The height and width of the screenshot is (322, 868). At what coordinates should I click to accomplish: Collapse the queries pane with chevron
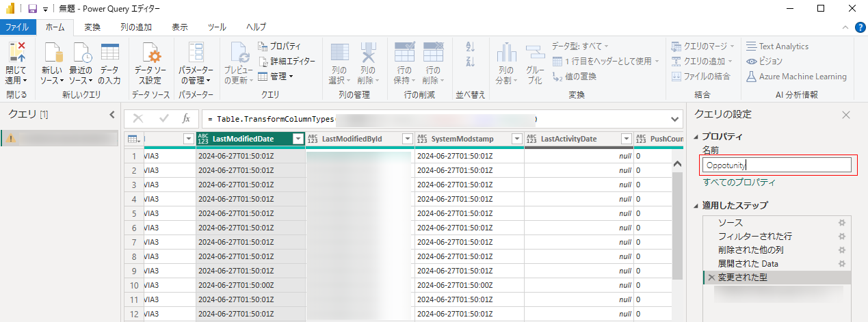[x=112, y=115]
